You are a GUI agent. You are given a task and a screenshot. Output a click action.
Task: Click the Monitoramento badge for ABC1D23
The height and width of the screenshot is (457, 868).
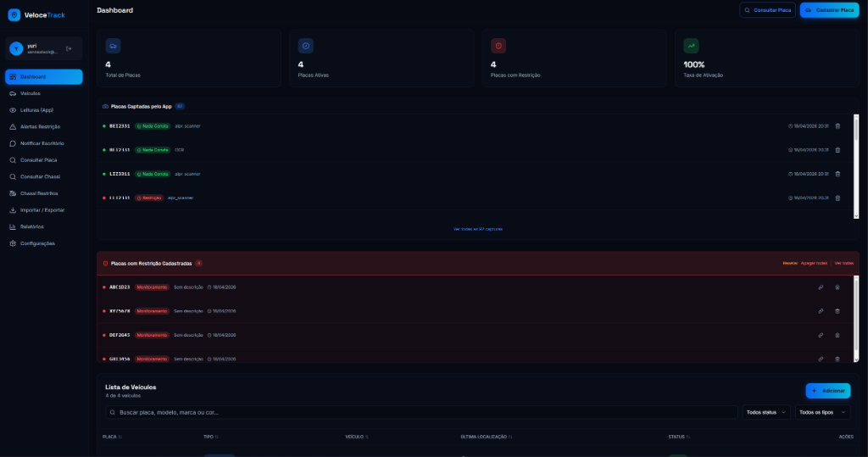[x=153, y=287]
